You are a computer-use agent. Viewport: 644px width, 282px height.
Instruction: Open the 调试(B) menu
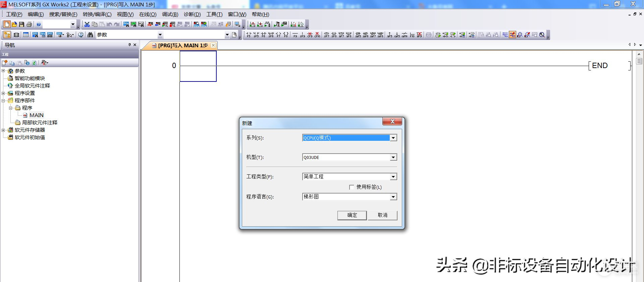tap(170, 14)
